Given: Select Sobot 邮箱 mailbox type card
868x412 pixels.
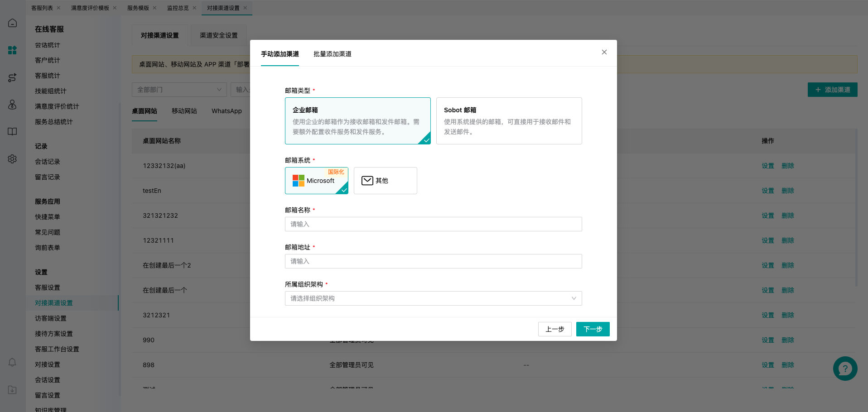Looking at the screenshot, I should [509, 121].
